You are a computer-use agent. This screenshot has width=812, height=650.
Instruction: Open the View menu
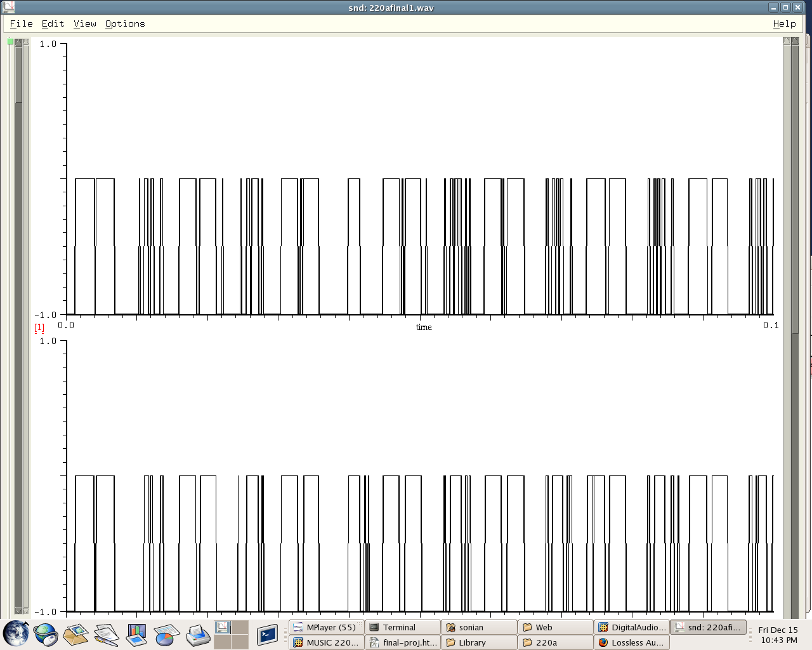click(84, 23)
